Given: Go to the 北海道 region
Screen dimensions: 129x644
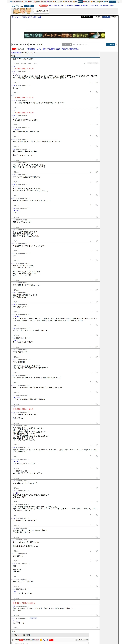Looking at the screenshot, I should (x=18, y=2).
